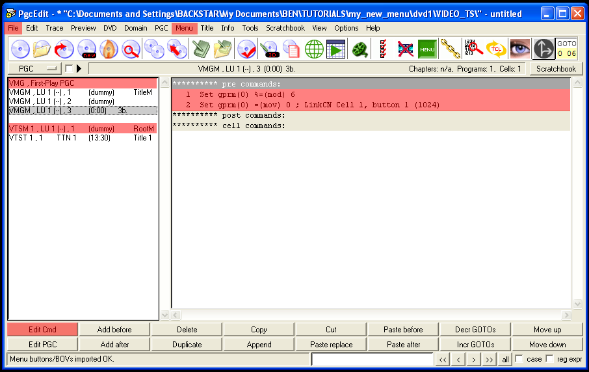The width and height of the screenshot is (589, 372).
Task: Select 'VTST 1 , 1 TTN 1' Title 1 row
Action: point(82,138)
